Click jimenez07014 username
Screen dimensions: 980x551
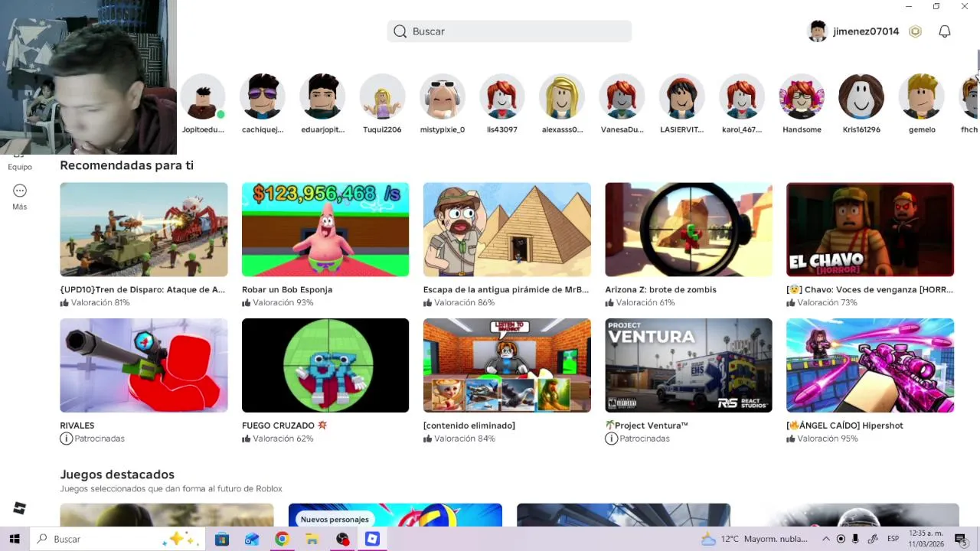coord(866,31)
